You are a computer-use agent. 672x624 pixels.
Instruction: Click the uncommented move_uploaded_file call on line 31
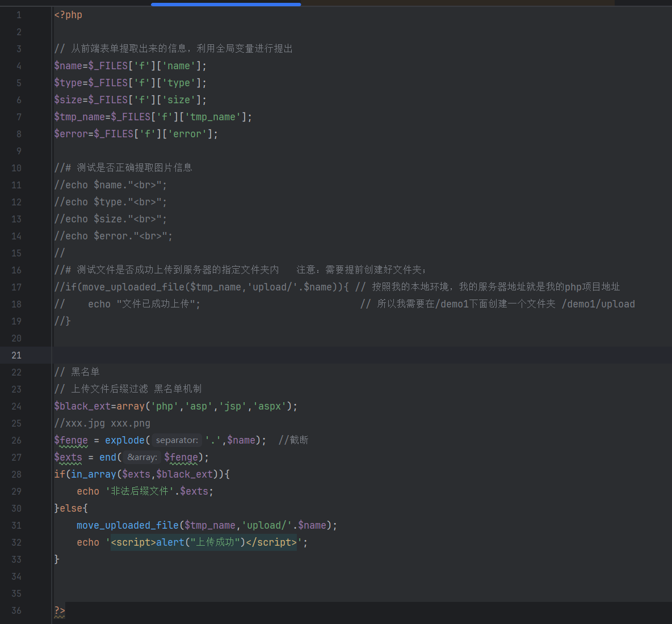pyautogui.click(x=127, y=525)
